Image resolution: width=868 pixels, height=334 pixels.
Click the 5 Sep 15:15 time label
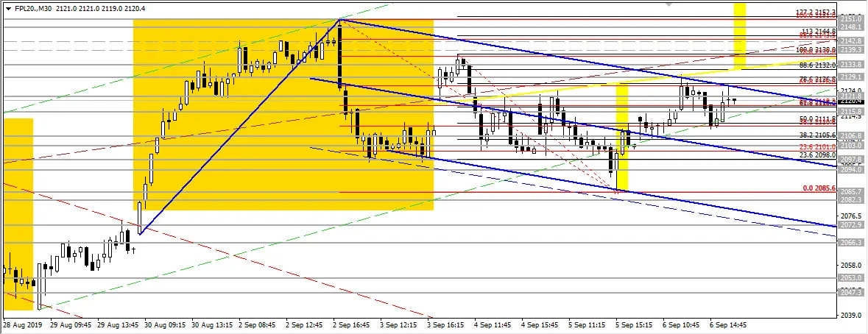[633, 324]
